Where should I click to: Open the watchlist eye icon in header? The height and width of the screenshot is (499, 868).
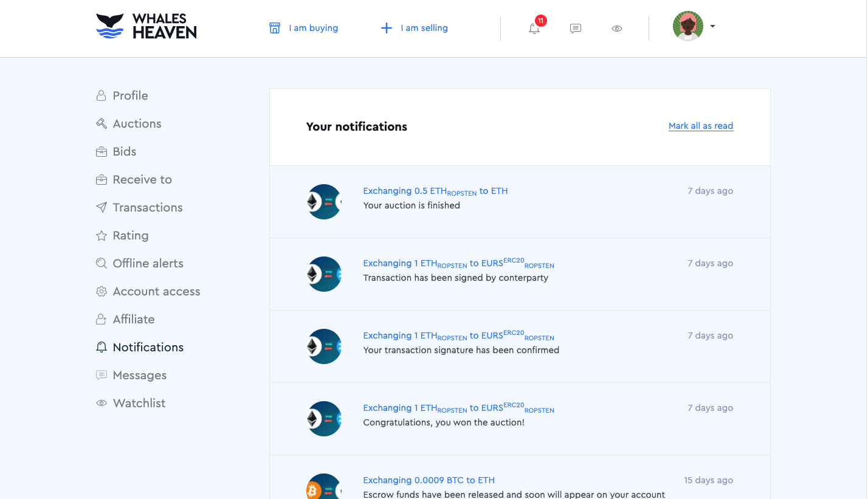(x=617, y=29)
